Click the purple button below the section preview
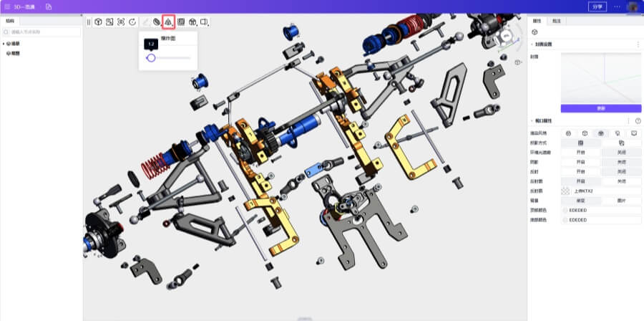The image size is (644, 321). click(601, 108)
